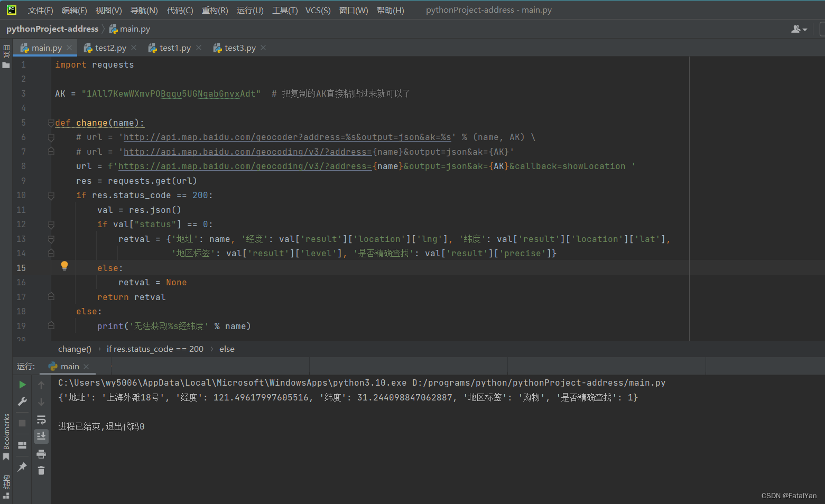This screenshot has width=825, height=504.
Task: Click the python.exe path line in console
Action: tap(361, 383)
